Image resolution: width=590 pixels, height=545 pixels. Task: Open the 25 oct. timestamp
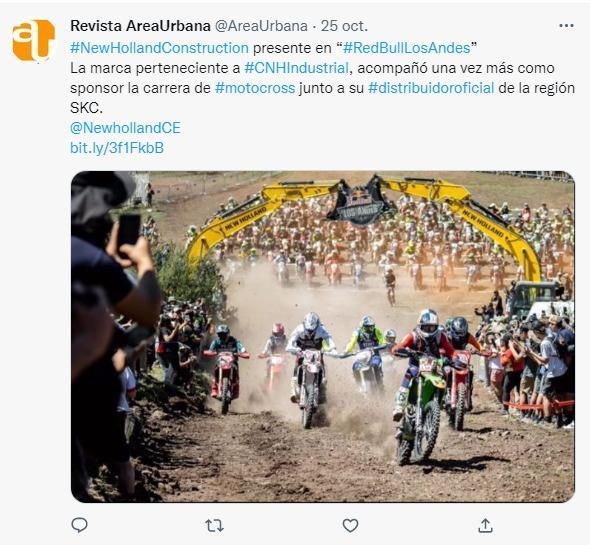[x=344, y=26]
